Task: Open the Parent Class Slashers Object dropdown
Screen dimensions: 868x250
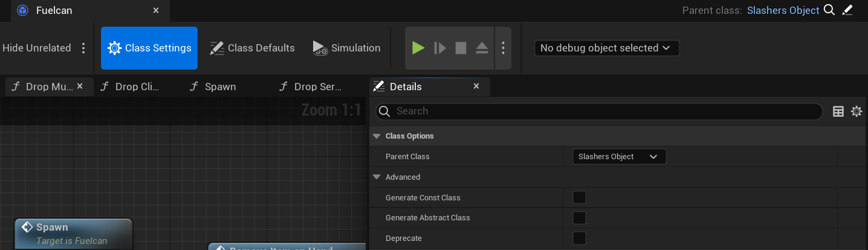Action: (619, 157)
